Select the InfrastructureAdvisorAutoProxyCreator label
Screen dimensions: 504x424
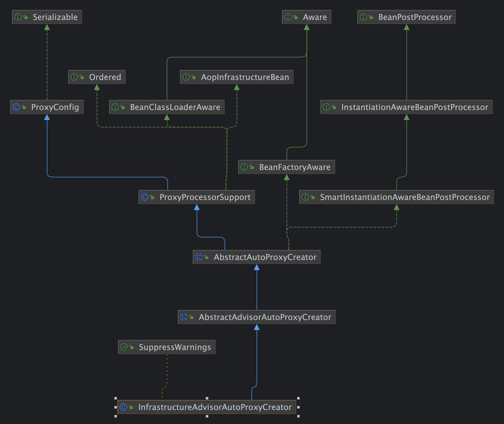(215, 407)
